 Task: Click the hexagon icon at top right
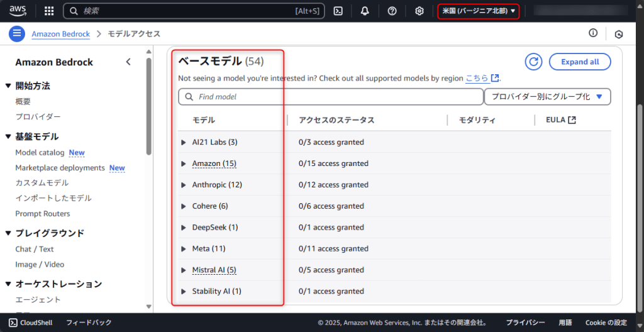[x=619, y=35]
